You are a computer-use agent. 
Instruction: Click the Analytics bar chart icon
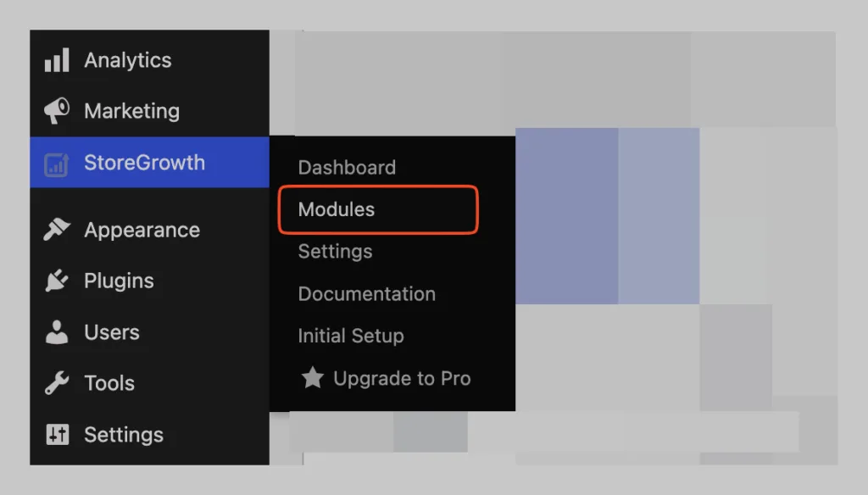coord(57,60)
